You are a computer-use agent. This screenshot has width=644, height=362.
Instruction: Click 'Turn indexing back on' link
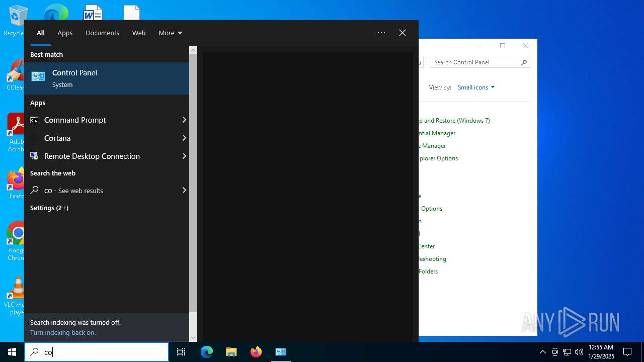63,332
